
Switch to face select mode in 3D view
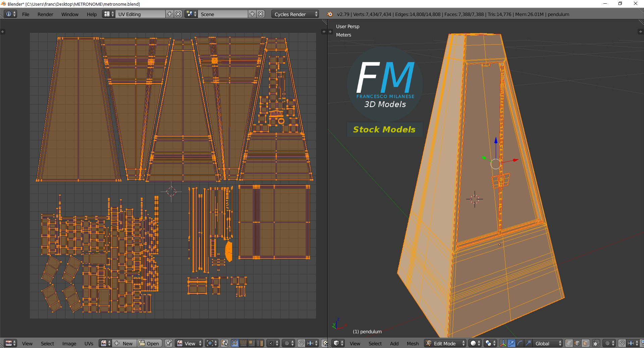point(586,343)
